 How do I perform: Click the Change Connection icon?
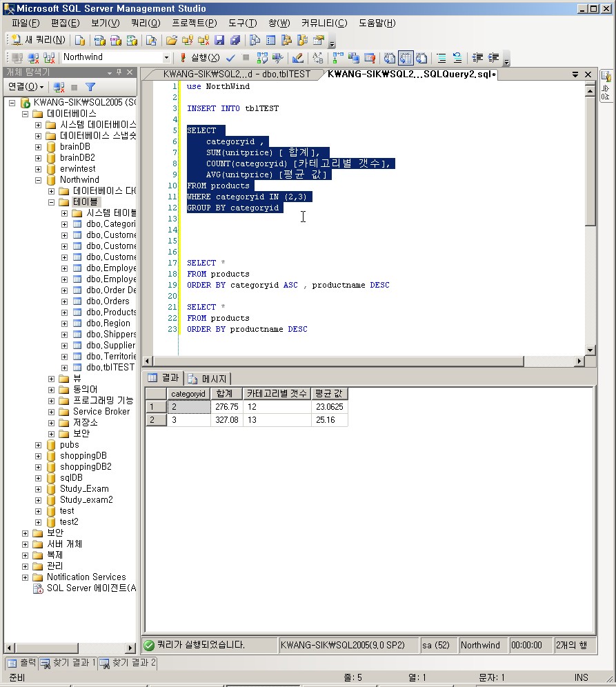(x=49, y=57)
